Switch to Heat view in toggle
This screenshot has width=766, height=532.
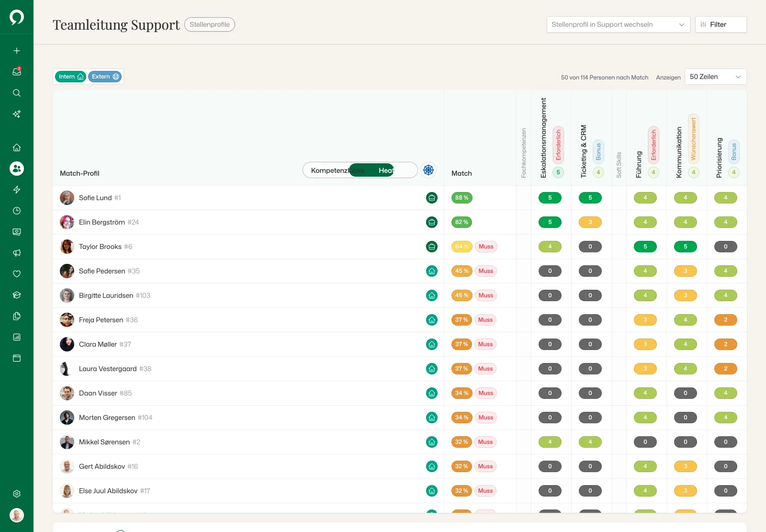click(386, 170)
